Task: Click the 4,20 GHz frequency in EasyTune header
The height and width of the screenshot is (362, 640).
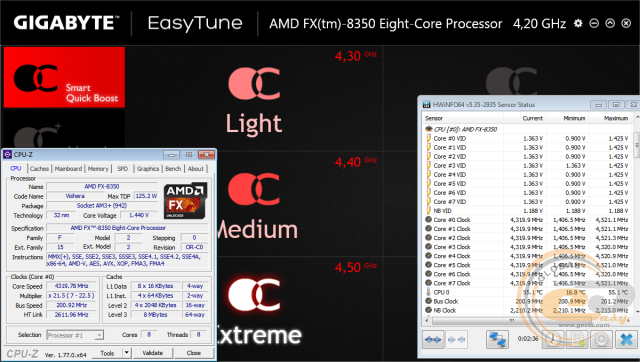Action: coord(539,24)
